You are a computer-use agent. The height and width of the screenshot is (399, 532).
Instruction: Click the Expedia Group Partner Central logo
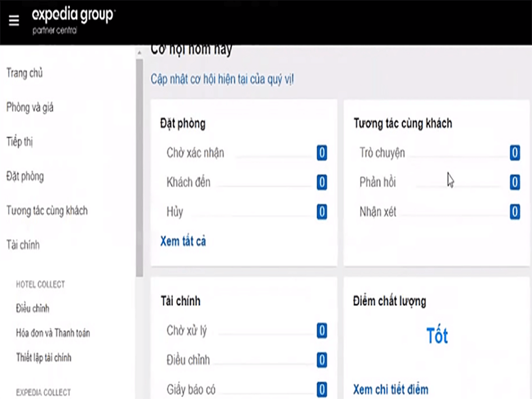tap(73, 20)
